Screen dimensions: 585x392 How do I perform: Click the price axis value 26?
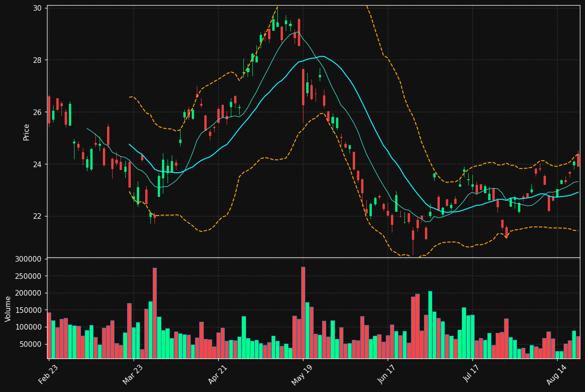[38, 112]
